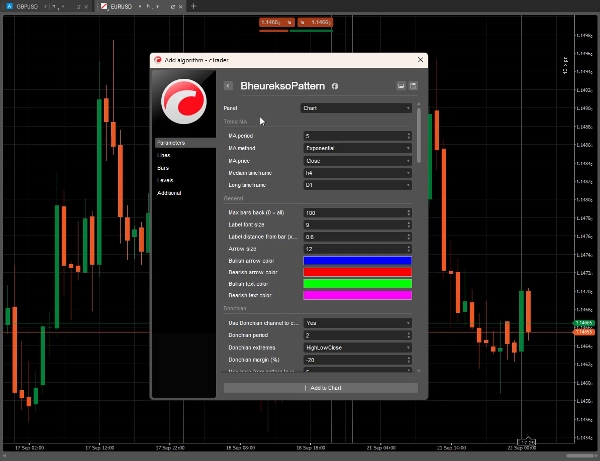Click the Arrow size stepper arrows
600x461 pixels.
tap(409, 249)
